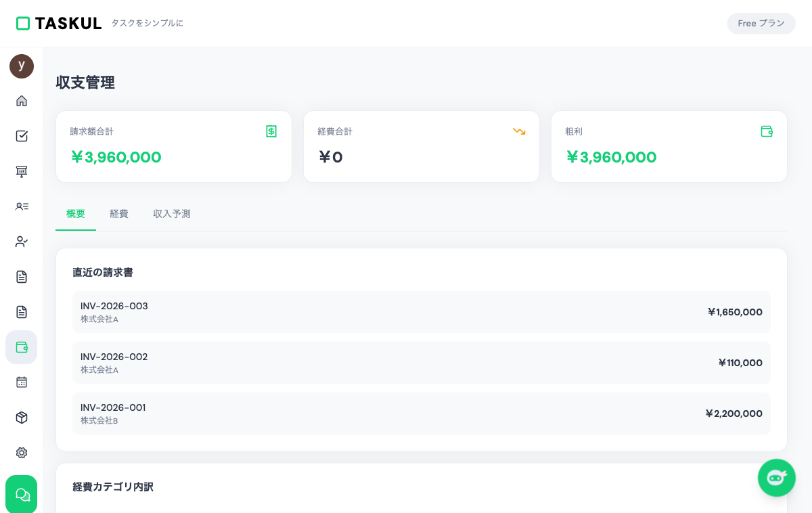Click the Free プラン button
Viewport: 812px width, 513px height.
761,24
